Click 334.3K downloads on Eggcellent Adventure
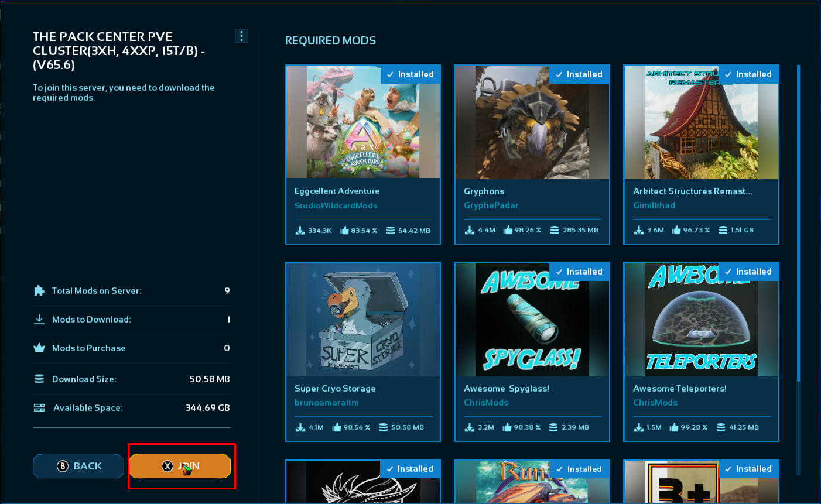821x504 pixels. pos(320,231)
